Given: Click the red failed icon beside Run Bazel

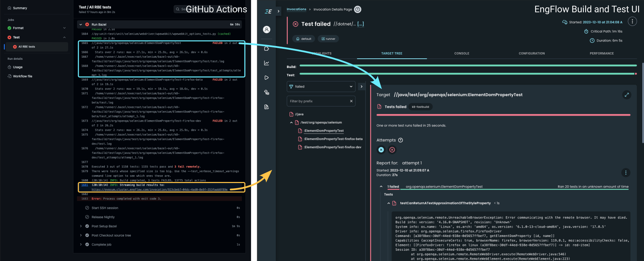Looking at the screenshot, I should 87,24.
